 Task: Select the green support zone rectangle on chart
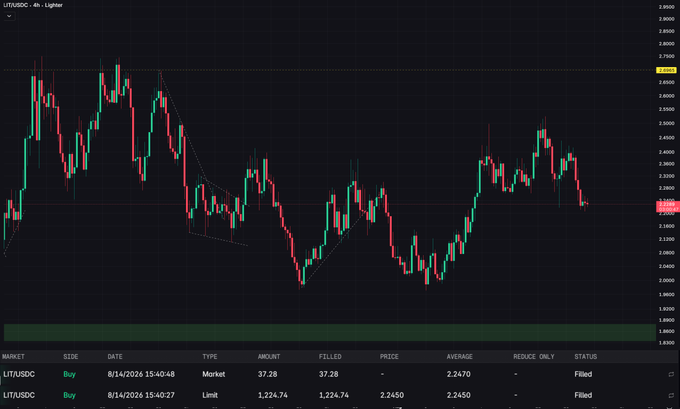[x=330, y=332]
